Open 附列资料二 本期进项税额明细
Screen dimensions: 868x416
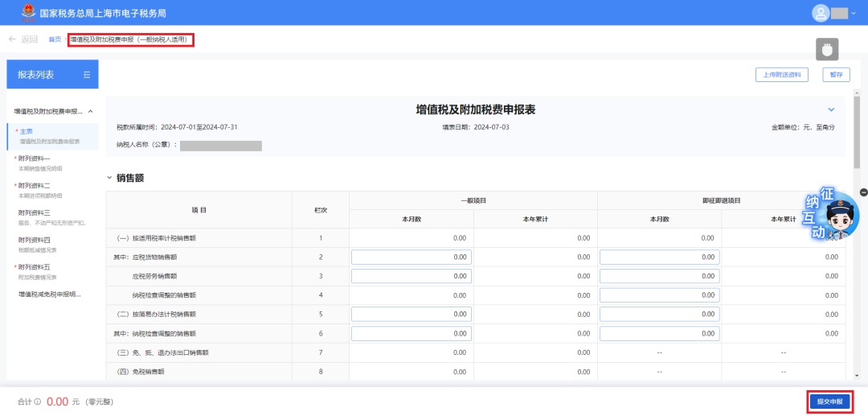pos(52,191)
